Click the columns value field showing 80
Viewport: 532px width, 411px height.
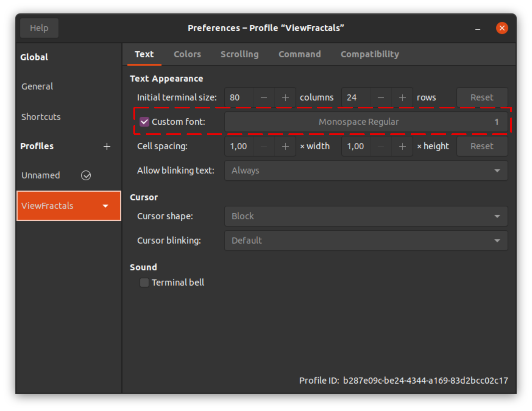pos(239,97)
